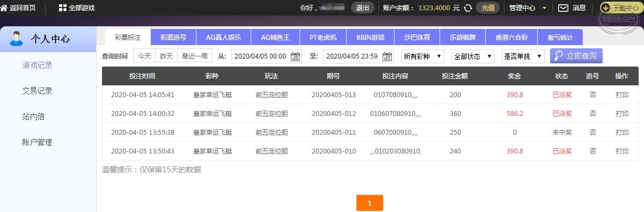Click the 下载中心 download icon
This screenshot has width=644, height=212.
(x=605, y=8)
